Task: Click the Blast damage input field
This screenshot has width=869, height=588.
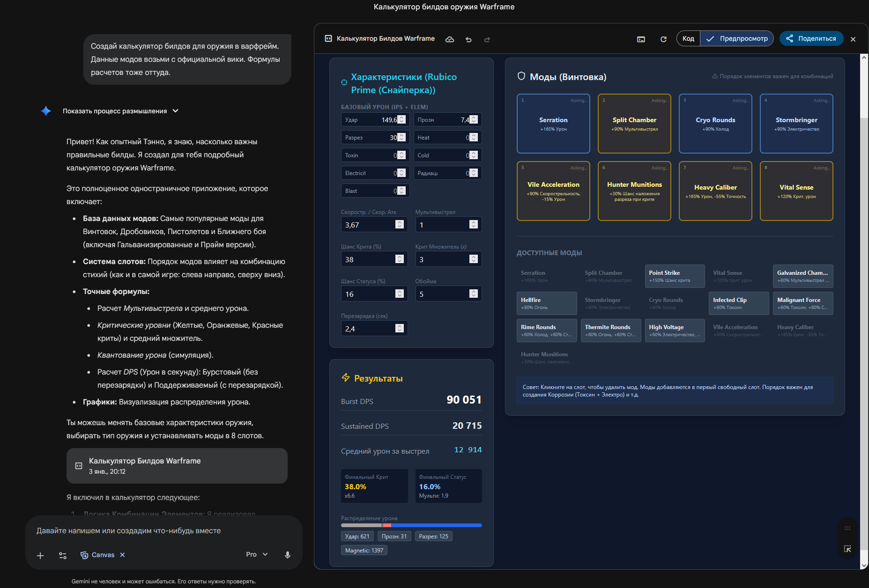Action: (x=375, y=191)
